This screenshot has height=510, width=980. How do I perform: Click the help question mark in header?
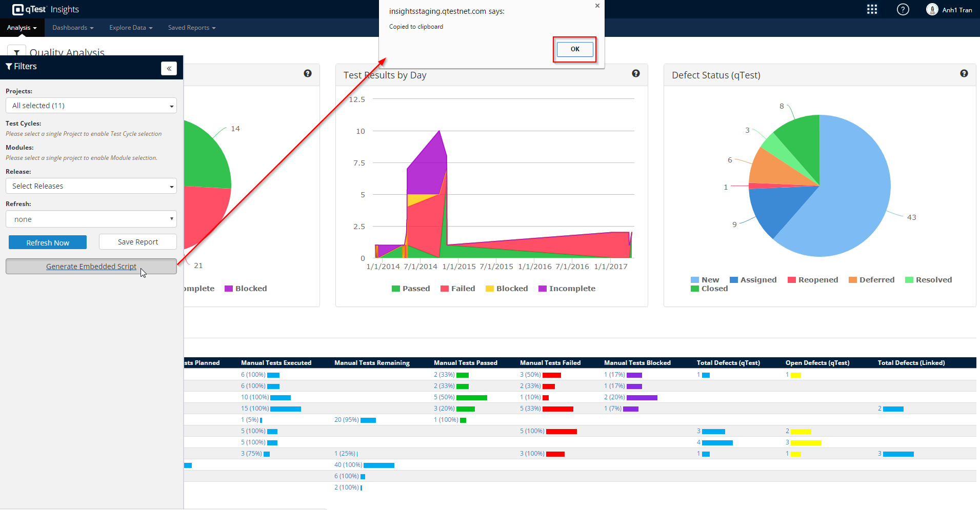[903, 9]
